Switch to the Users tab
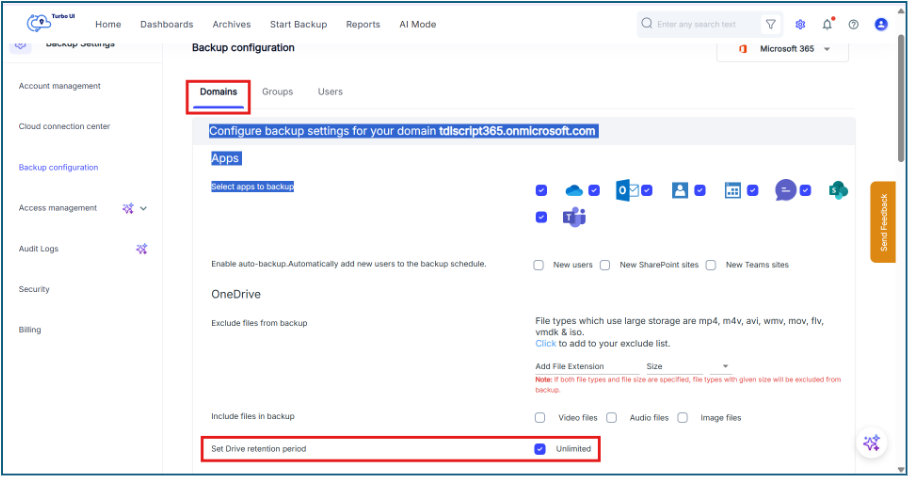This screenshot has width=909, height=477. coord(330,92)
